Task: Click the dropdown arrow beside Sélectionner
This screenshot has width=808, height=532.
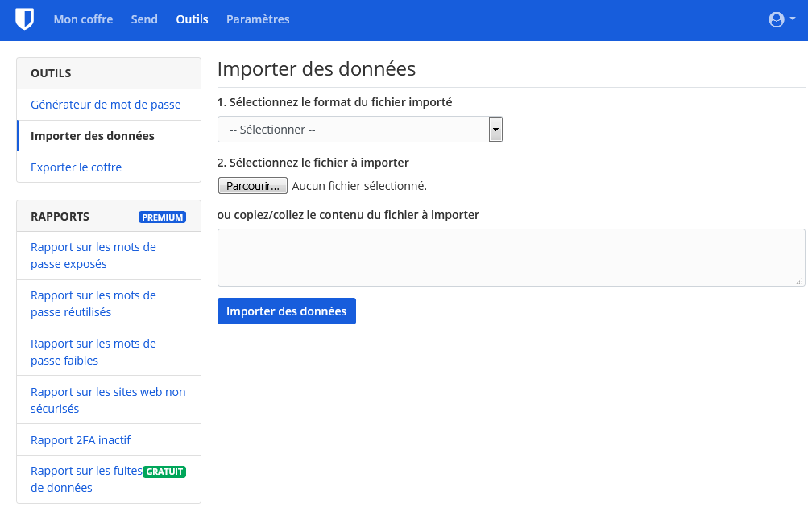Action: coord(496,130)
